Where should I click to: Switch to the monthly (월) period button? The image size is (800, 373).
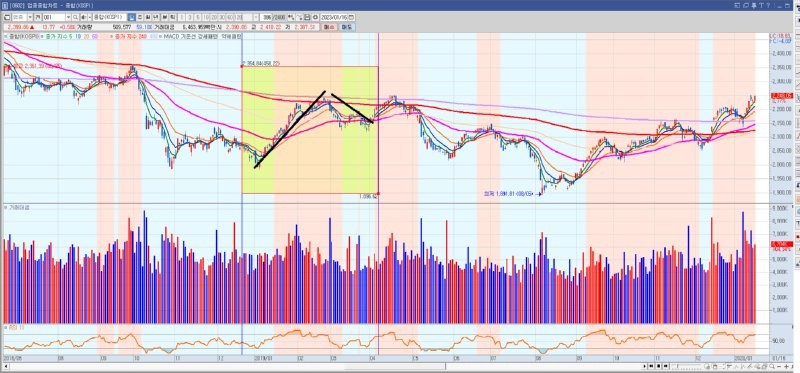tap(148, 17)
